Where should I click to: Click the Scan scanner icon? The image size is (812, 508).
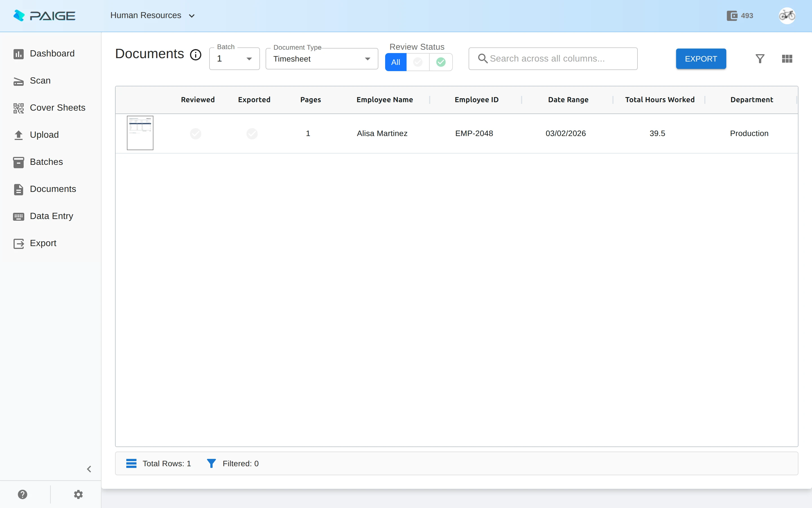(18, 81)
